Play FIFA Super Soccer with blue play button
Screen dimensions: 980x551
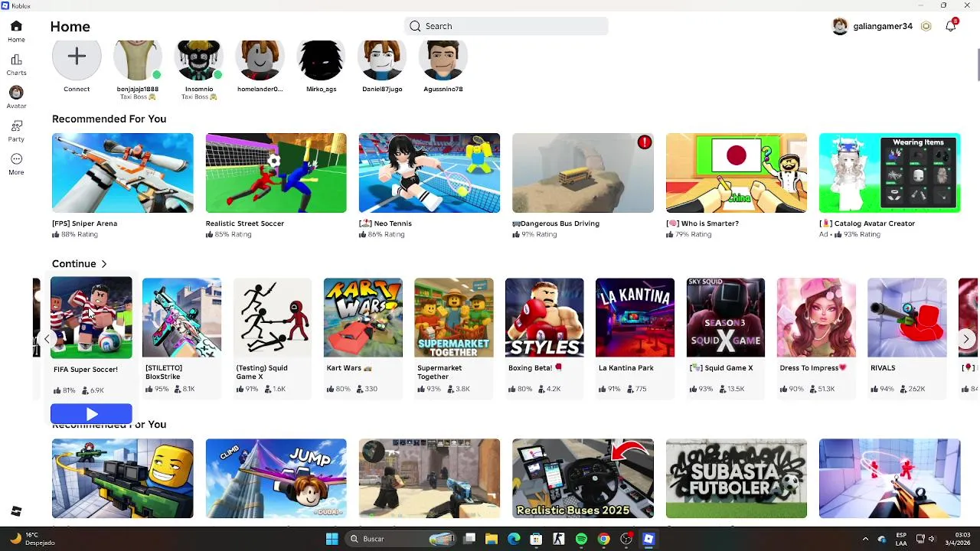coord(91,414)
